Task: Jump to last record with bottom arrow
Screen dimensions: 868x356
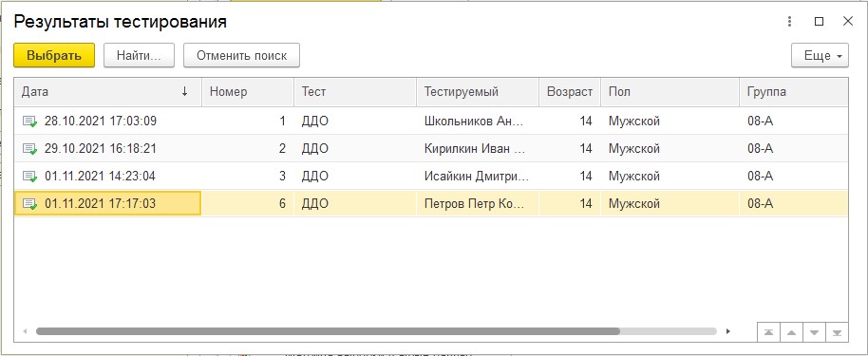Action: click(837, 332)
